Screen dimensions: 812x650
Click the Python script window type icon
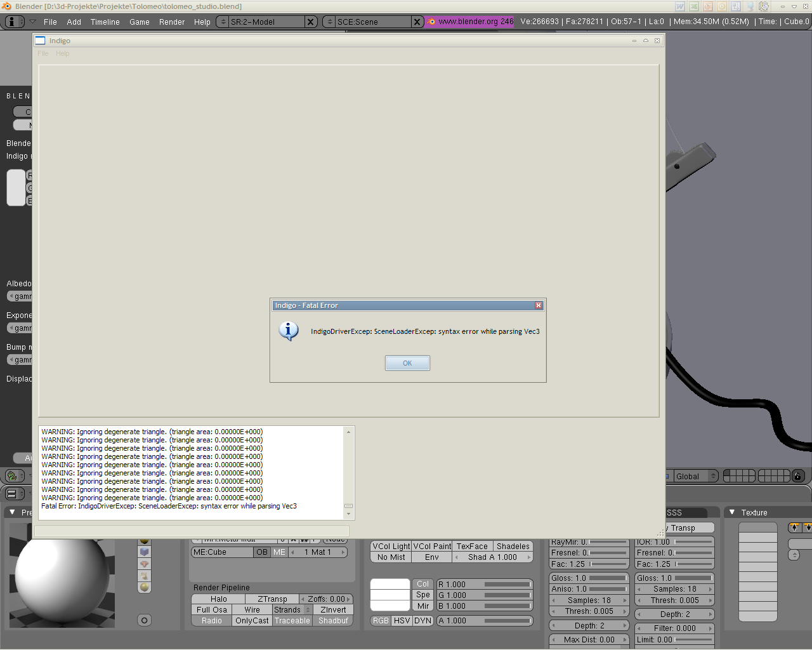pos(14,475)
